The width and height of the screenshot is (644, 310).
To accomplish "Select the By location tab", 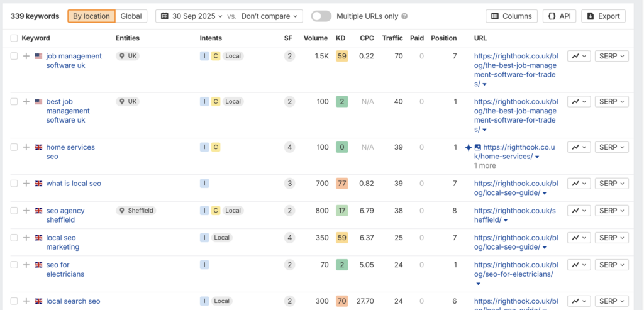I will [91, 16].
